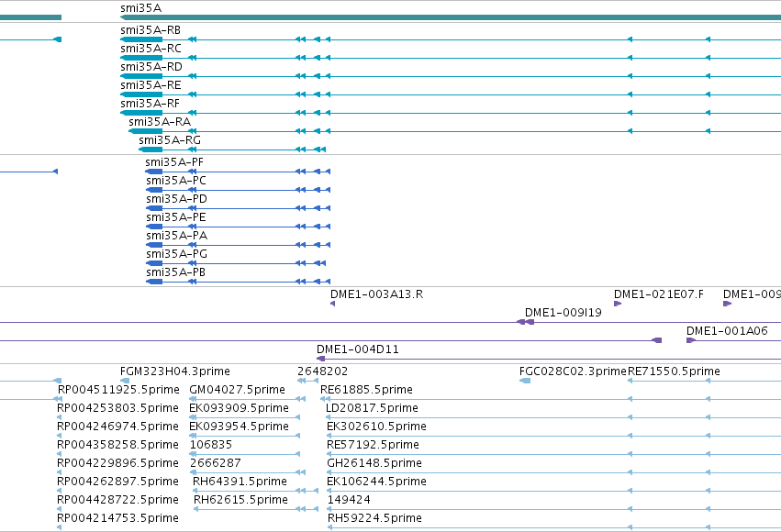Viewport: 781px width, 532px height.
Task: Click the FGC028C02.3prime EST block
Action: click(525, 382)
